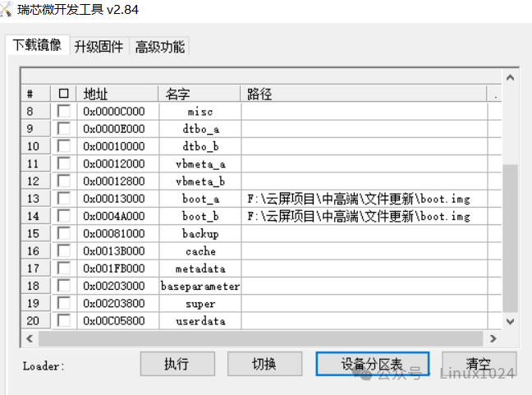Image resolution: width=532 pixels, height=395 pixels.
Task: Select the boot_b image path cell
Action: coord(365,216)
